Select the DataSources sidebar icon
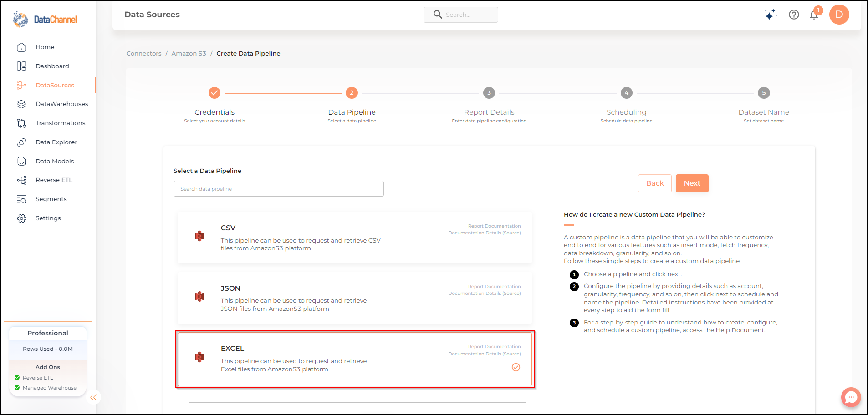Screen dimensions: 868x415 tap(21, 85)
